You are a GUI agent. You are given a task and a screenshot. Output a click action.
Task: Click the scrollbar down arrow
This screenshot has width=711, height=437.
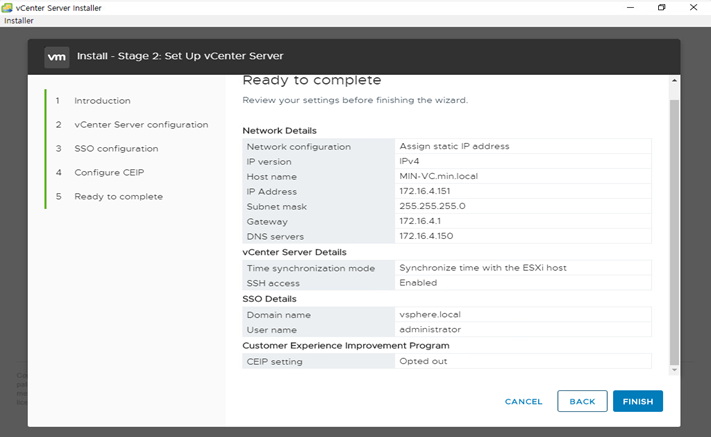click(x=674, y=370)
